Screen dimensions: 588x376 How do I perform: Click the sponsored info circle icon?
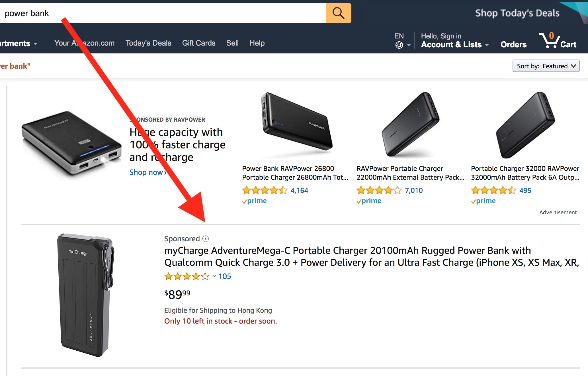206,238
